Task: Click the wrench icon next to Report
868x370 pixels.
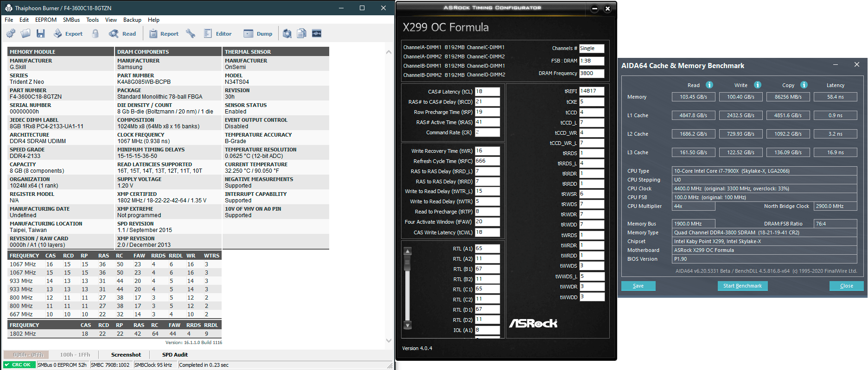Action: [x=191, y=33]
